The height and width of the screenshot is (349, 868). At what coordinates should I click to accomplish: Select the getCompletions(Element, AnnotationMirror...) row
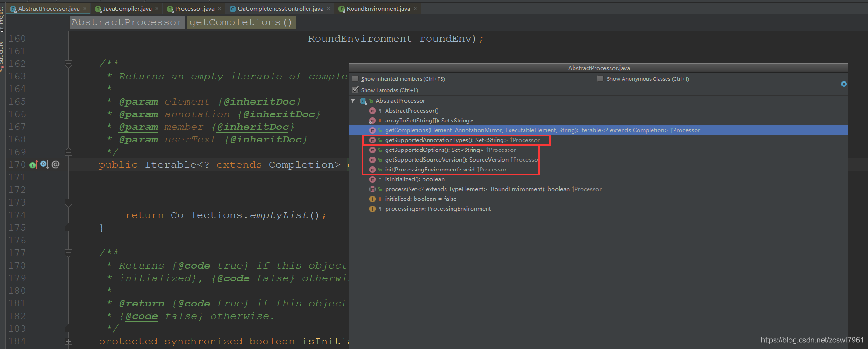[598, 130]
